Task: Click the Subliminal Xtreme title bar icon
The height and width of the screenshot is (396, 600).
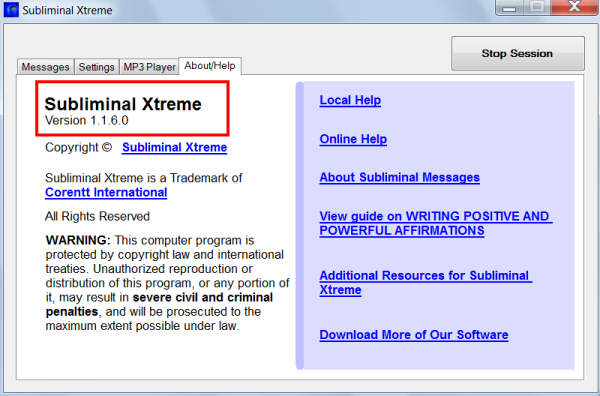Action: point(11,10)
